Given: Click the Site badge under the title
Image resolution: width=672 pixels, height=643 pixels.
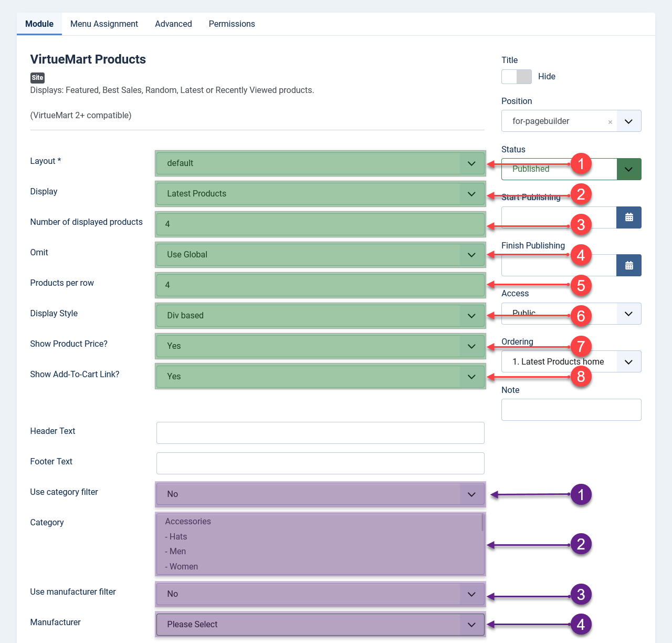Looking at the screenshot, I should (x=37, y=78).
